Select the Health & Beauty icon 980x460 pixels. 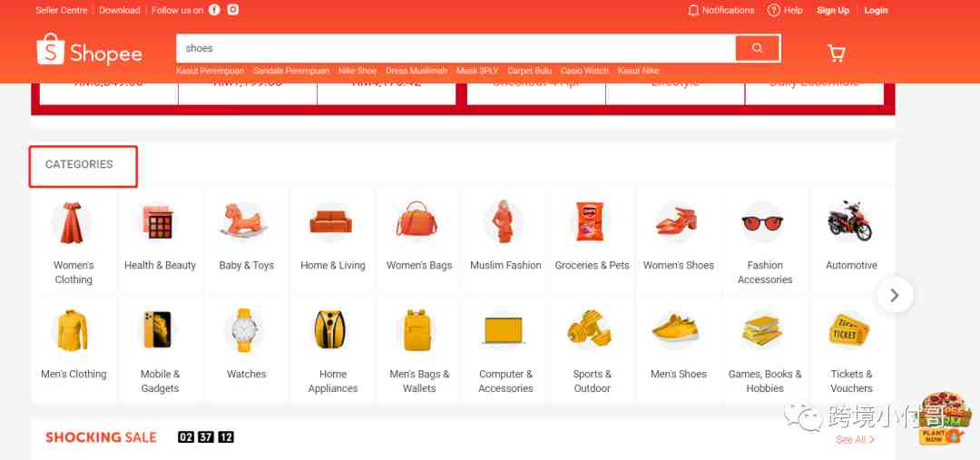click(160, 222)
